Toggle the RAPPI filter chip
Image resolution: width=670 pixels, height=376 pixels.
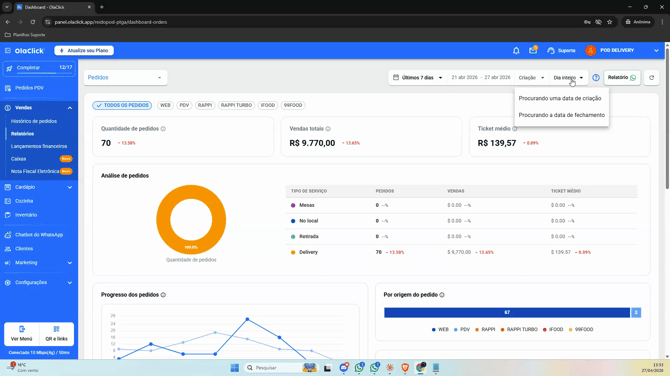point(205,105)
